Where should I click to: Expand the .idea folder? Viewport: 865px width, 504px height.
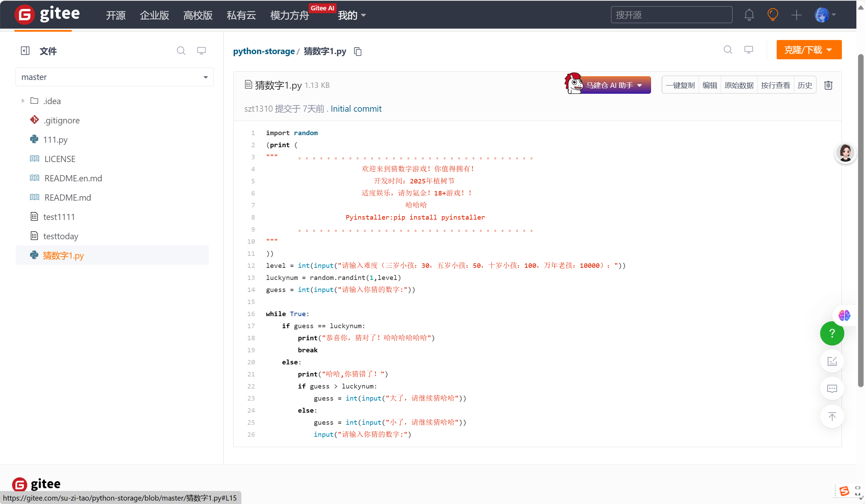point(23,101)
